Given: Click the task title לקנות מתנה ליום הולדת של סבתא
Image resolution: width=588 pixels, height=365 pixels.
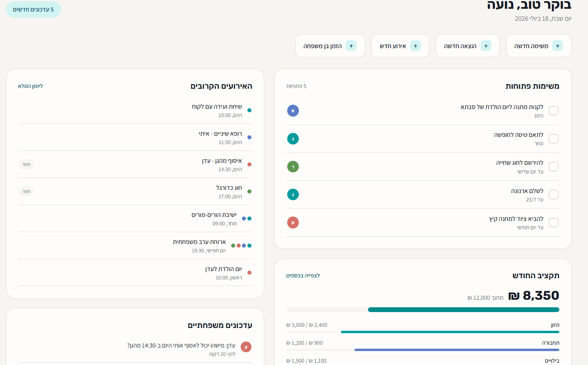Looking at the screenshot, I should (502, 107).
